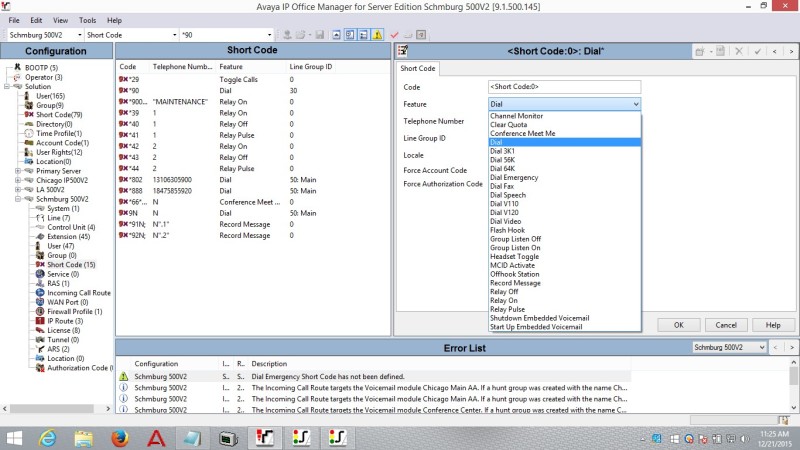Click the next error arrow in Error List

792,347
